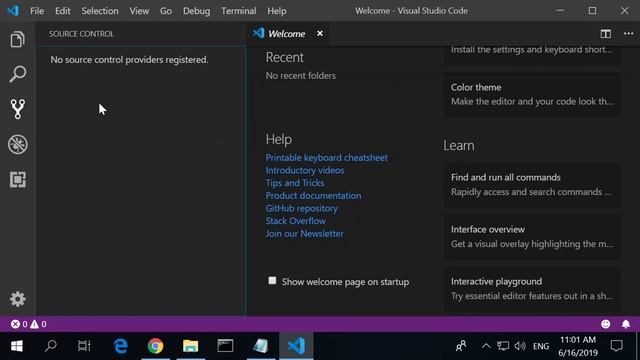Image resolution: width=640 pixels, height=360 pixels.
Task: Open the People icon in system tray
Action: [x=461, y=346]
